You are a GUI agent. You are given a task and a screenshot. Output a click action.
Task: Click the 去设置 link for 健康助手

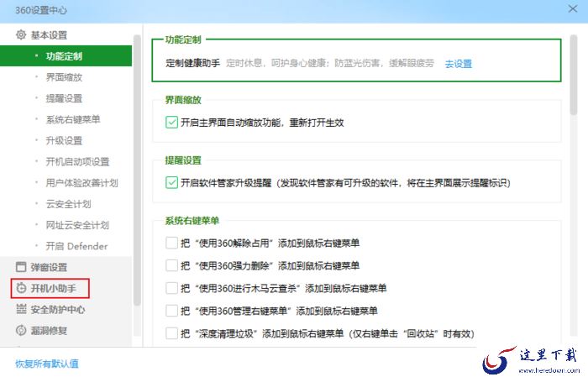(459, 64)
